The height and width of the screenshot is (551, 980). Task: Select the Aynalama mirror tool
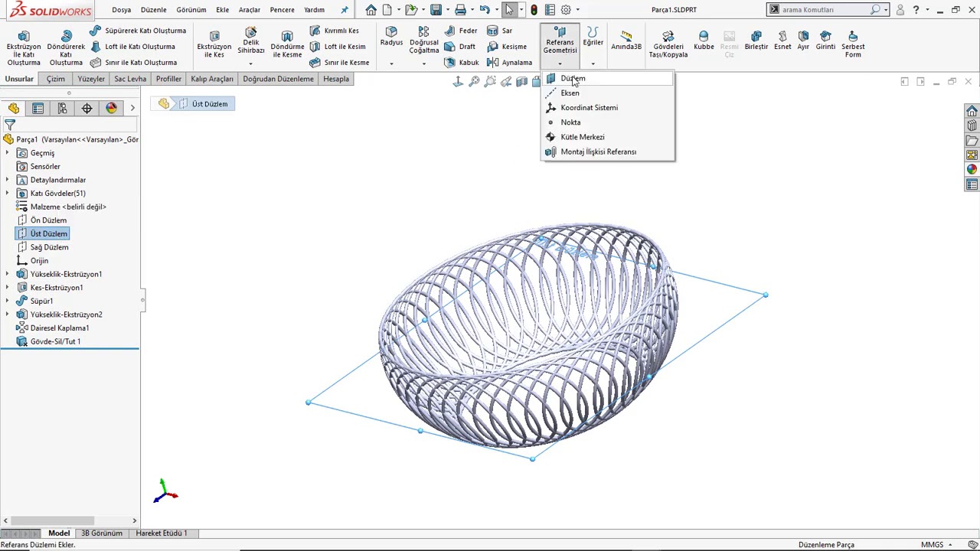[x=509, y=63]
